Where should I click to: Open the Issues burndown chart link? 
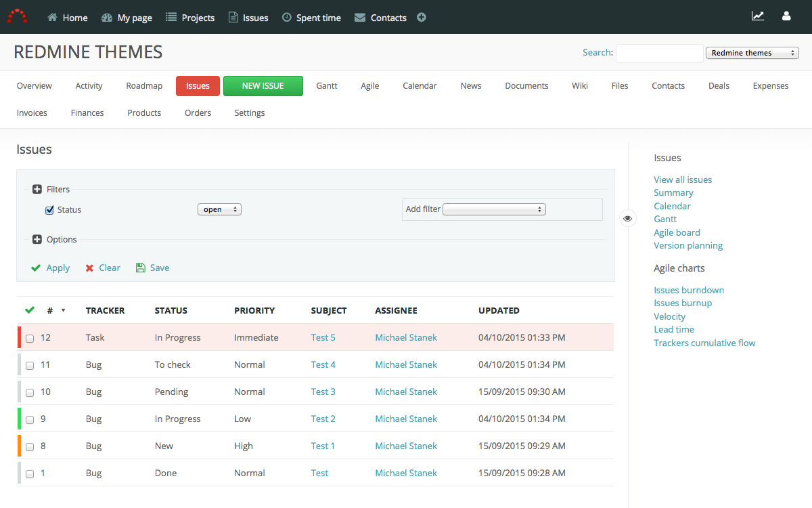pyautogui.click(x=689, y=290)
